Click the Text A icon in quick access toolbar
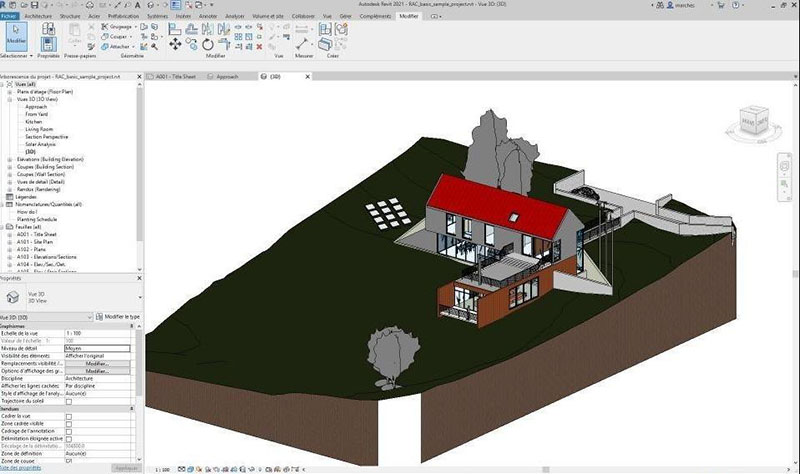 137,5
